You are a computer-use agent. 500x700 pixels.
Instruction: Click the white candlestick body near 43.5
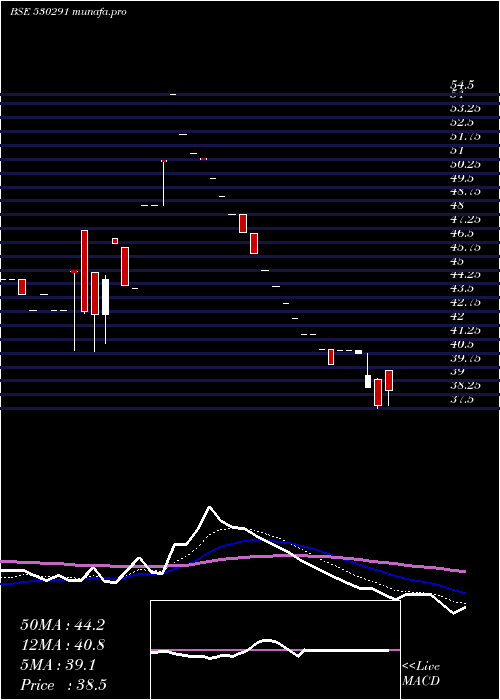[105, 297]
